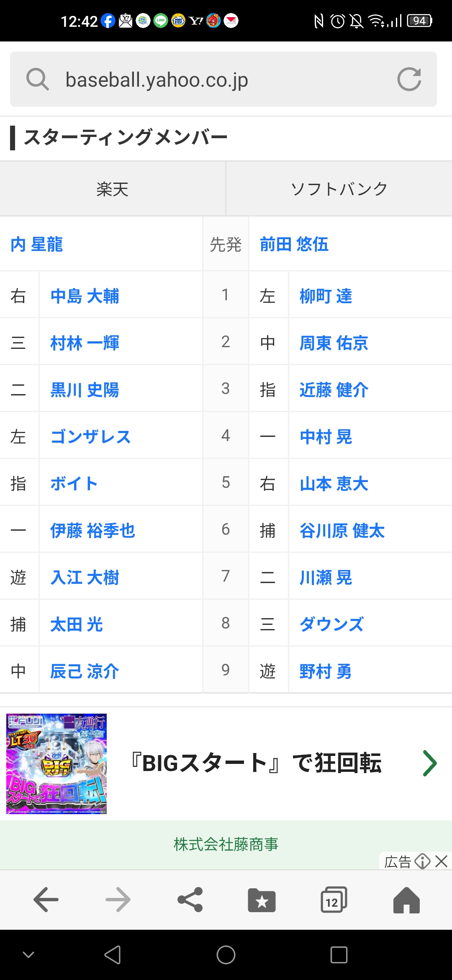Tap the reload page icon
The image size is (452, 980).
tap(409, 79)
